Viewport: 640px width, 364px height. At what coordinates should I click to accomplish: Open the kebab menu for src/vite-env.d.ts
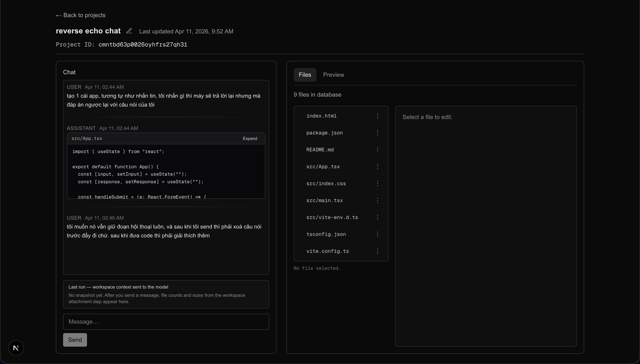point(377,217)
